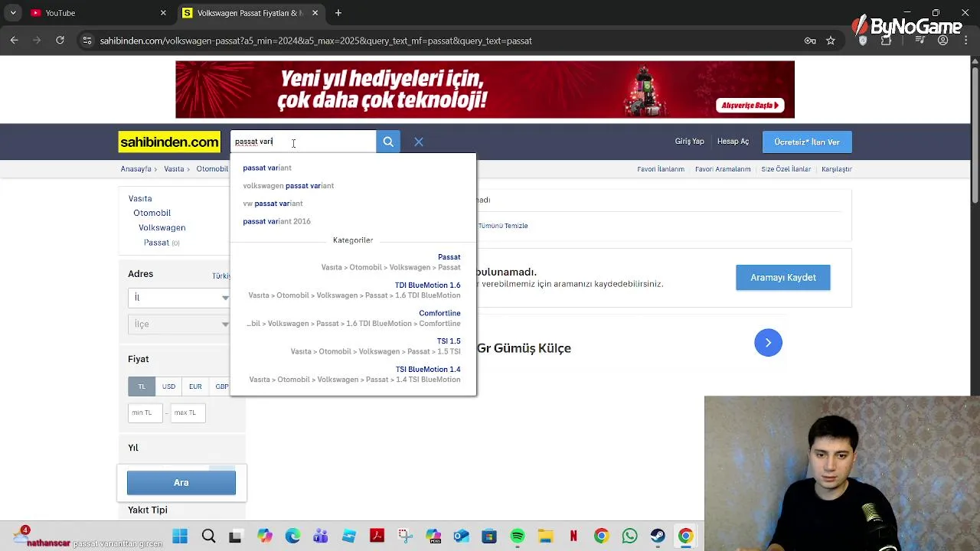Open the İlçe district dropdown
The height and width of the screenshot is (551, 980).
180,324
